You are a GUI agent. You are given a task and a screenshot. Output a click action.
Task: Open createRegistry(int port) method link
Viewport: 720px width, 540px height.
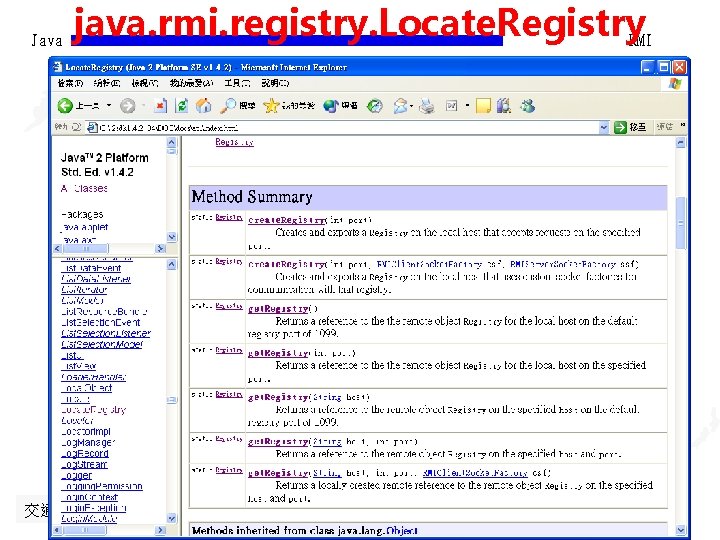click(x=287, y=220)
